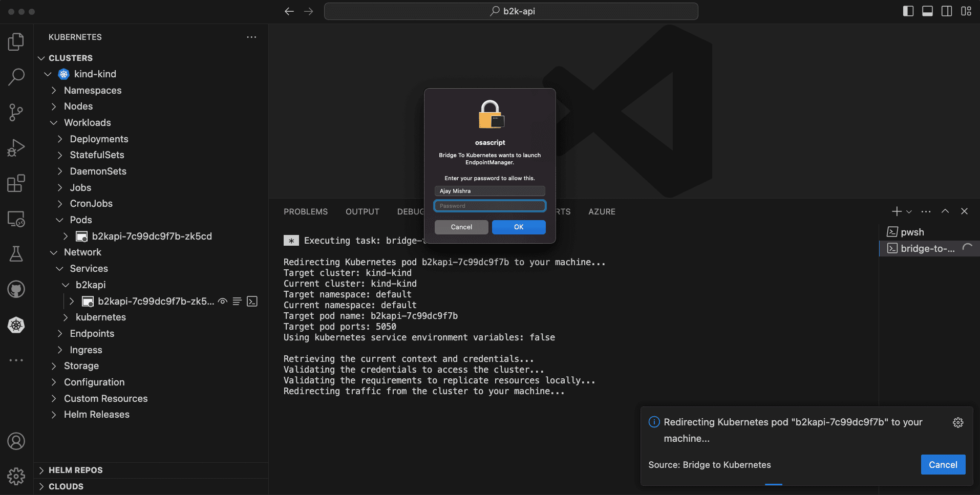Switch to the PROBLEMS tab
The width and height of the screenshot is (980, 495).
[x=306, y=211]
